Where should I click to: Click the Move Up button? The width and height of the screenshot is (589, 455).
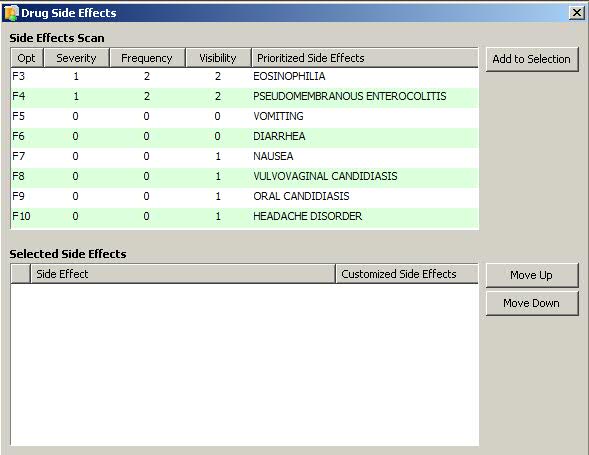coord(532,275)
